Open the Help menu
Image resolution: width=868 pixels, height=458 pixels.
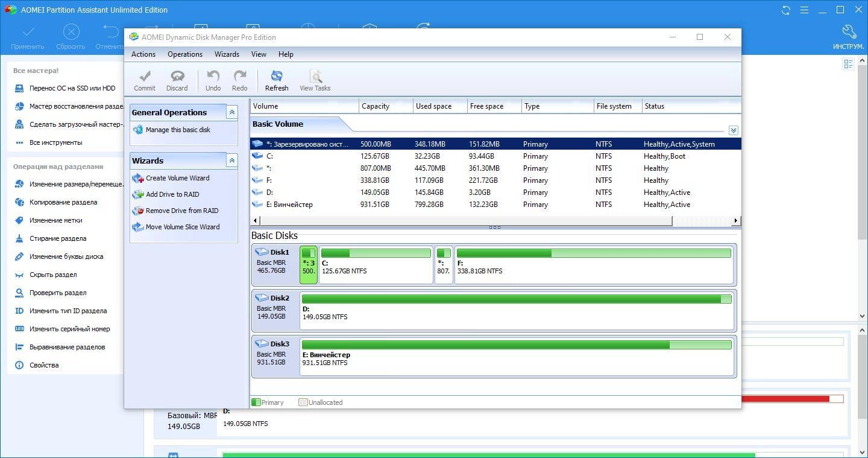[x=286, y=54]
